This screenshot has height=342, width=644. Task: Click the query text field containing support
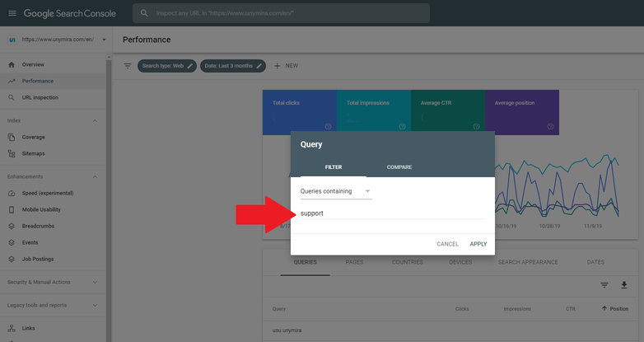[x=392, y=213]
